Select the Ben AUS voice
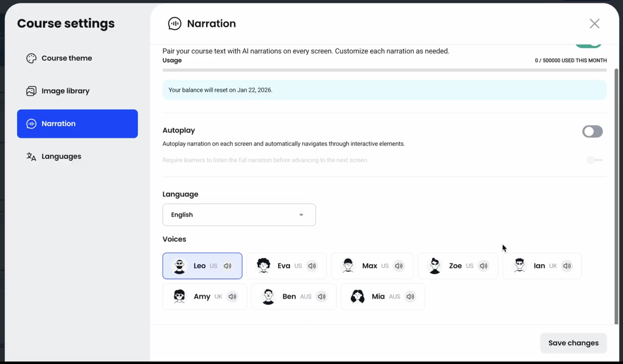This screenshot has width=623, height=364. (x=294, y=296)
